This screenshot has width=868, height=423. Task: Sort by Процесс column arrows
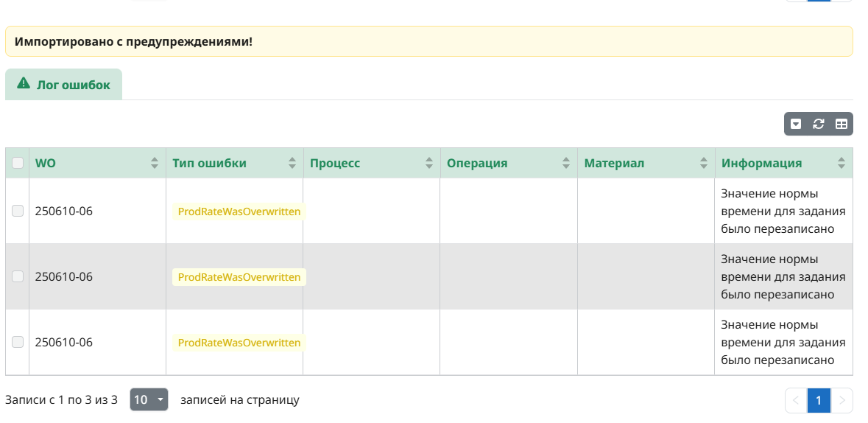pos(429,164)
